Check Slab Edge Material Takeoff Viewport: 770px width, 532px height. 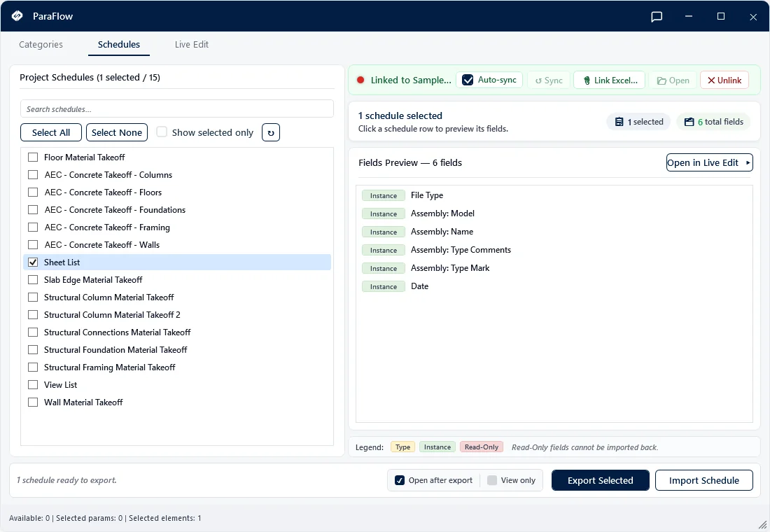tap(33, 280)
